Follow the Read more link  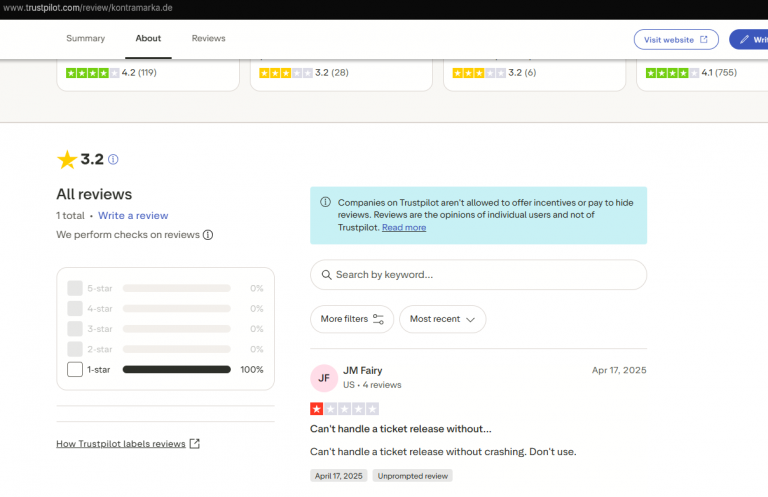tap(404, 227)
